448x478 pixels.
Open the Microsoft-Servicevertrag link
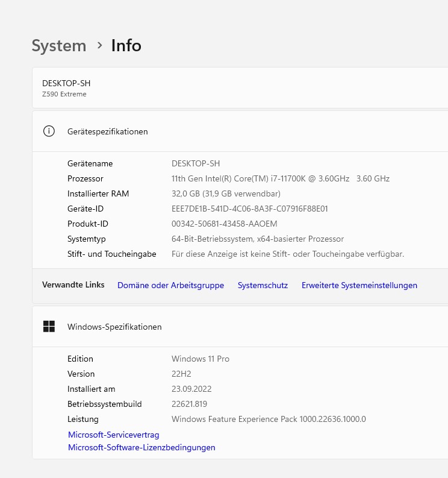pyautogui.click(x=113, y=435)
